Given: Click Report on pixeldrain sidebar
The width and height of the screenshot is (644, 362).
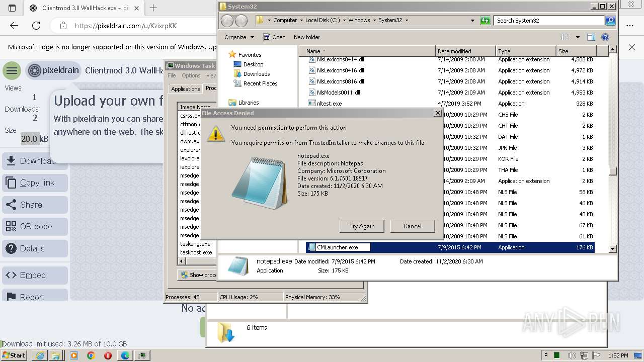Looking at the screenshot, I should (35, 296).
